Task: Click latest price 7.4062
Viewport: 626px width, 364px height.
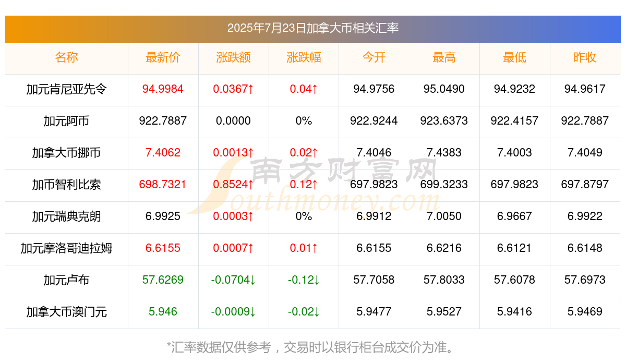Action: click(x=163, y=153)
